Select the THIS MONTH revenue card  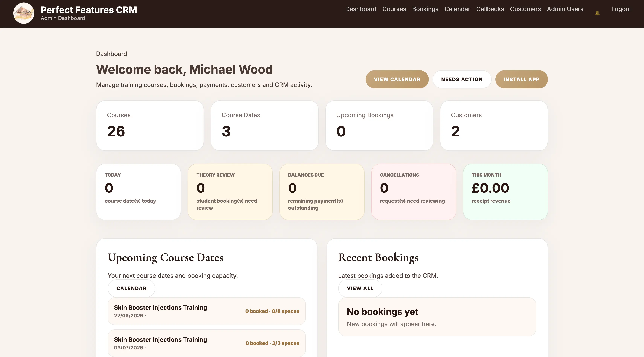tap(505, 192)
